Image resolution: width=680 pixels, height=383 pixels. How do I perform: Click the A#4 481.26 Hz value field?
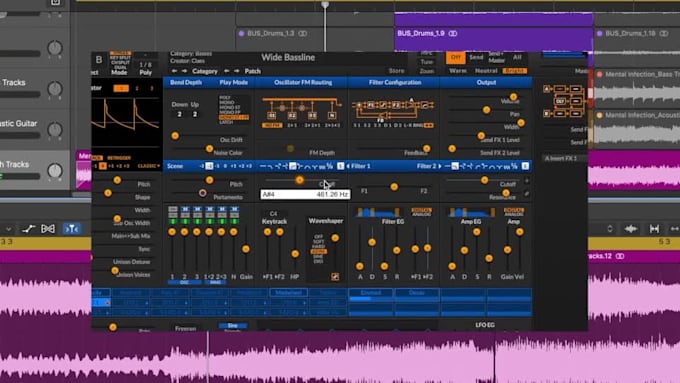click(305, 194)
